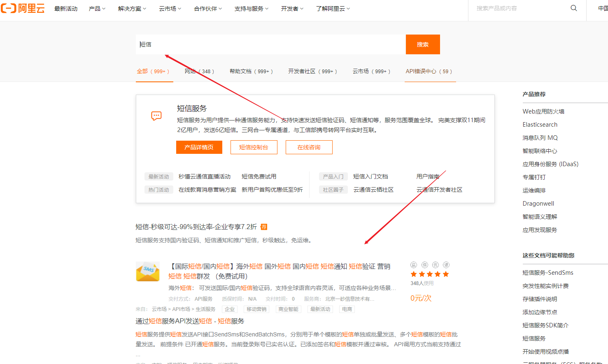The width and height of the screenshot is (608, 364).
Task: Click the 移动营销 tag
Action: coord(256,309)
